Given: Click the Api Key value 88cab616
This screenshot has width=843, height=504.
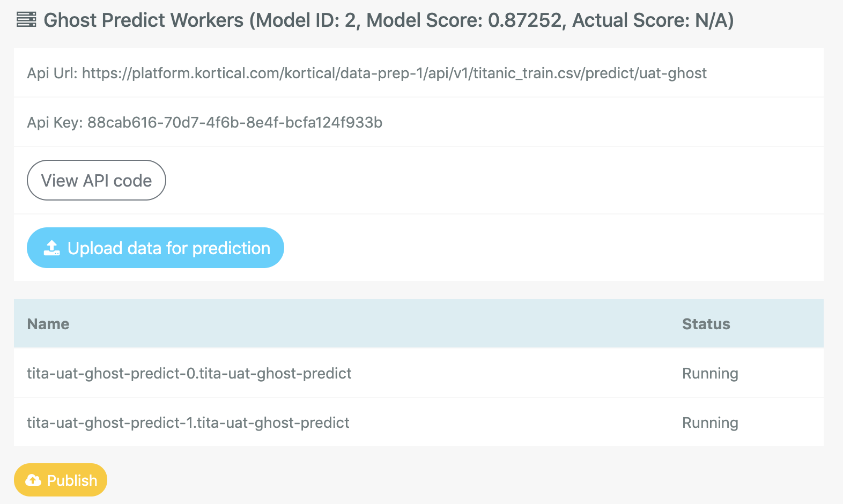Looking at the screenshot, I should [x=235, y=122].
